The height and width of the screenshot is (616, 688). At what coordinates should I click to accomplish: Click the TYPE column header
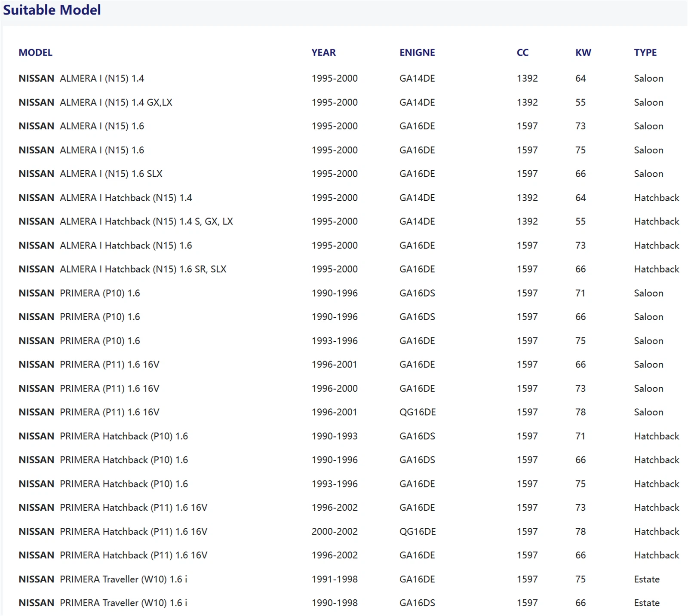645,52
